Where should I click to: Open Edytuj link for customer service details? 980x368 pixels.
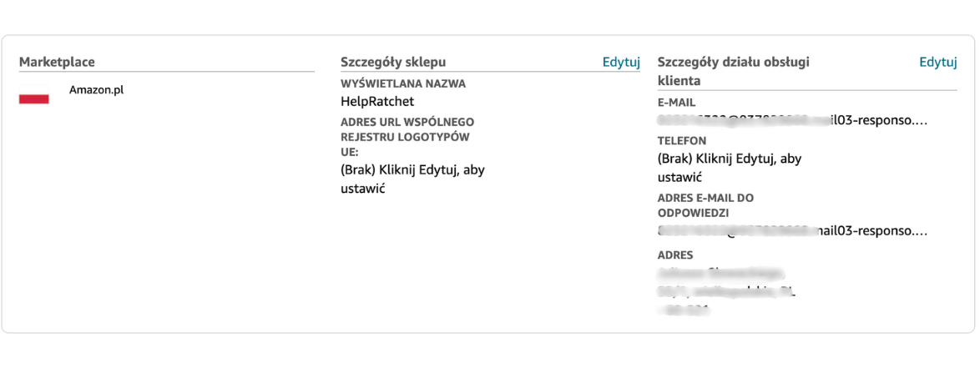click(x=937, y=63)
